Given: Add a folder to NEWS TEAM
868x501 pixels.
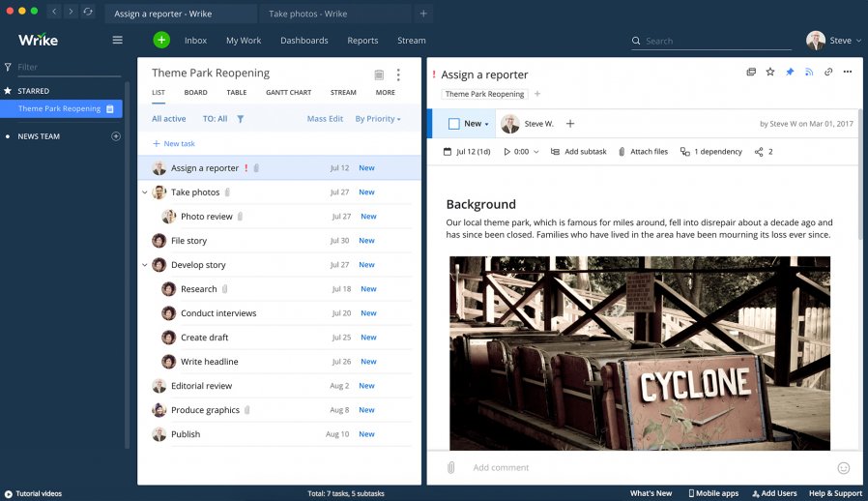Looking at the screenshot, I should click(x=116, y=136).
